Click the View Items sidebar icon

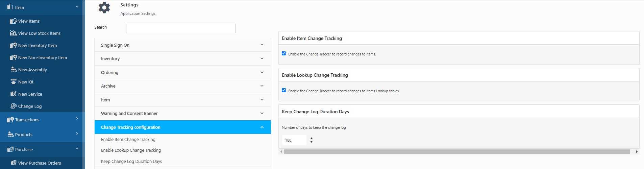pos(14,21)
